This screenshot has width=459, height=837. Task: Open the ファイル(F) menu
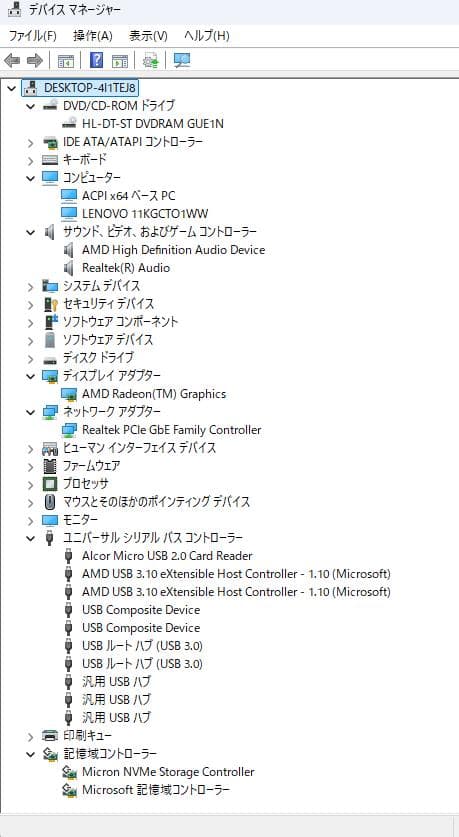click(33, 36)
